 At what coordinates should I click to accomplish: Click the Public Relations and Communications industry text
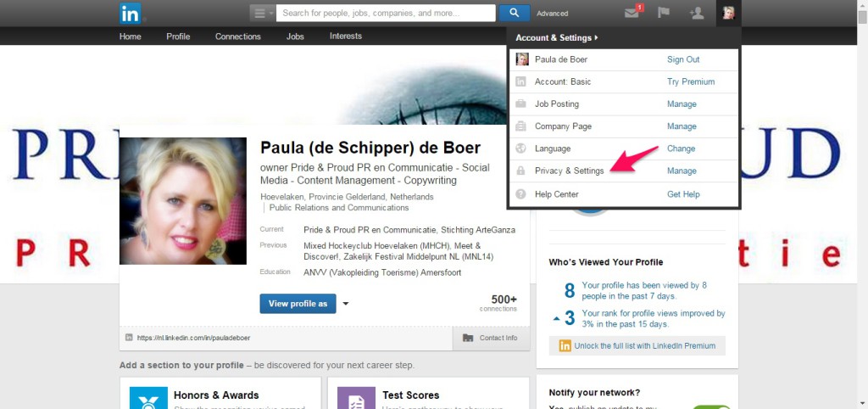339,208
